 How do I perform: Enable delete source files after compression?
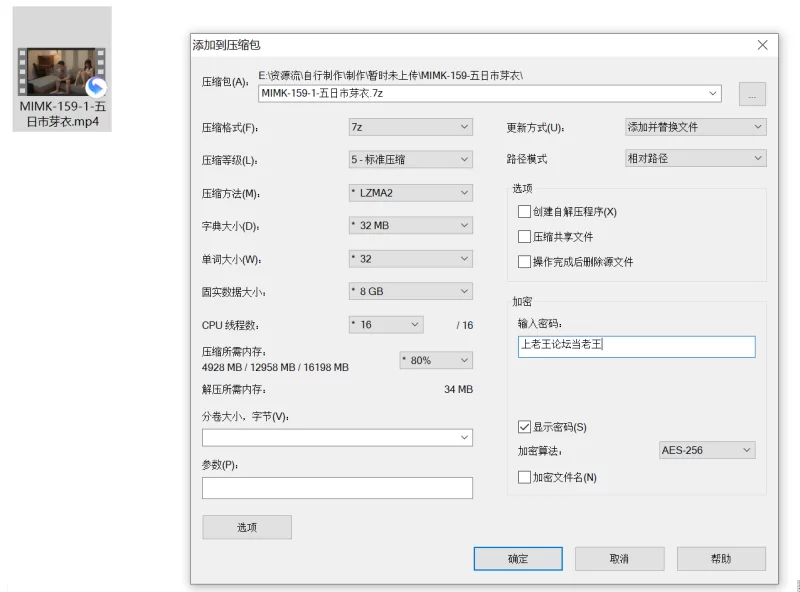coord(525,262)
